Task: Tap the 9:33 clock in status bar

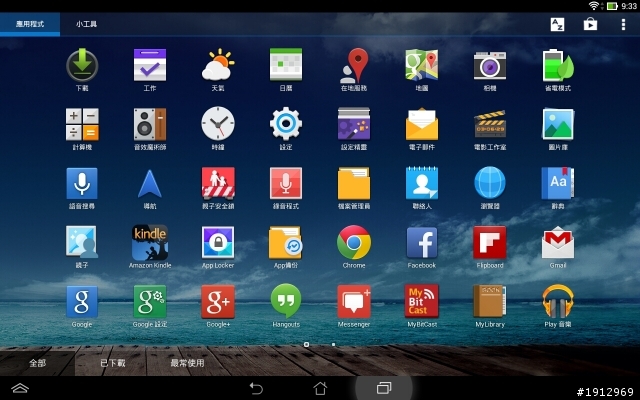Action: coord(629,6)
